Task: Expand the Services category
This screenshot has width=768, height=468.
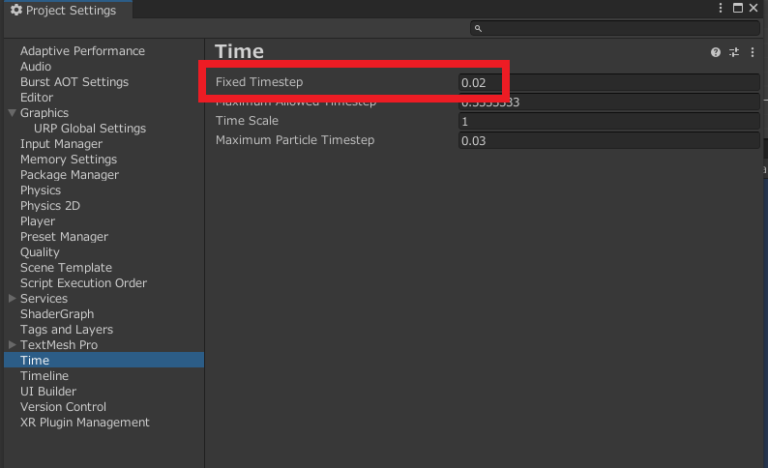Action: pyautogui.click(x=12, y=298)
